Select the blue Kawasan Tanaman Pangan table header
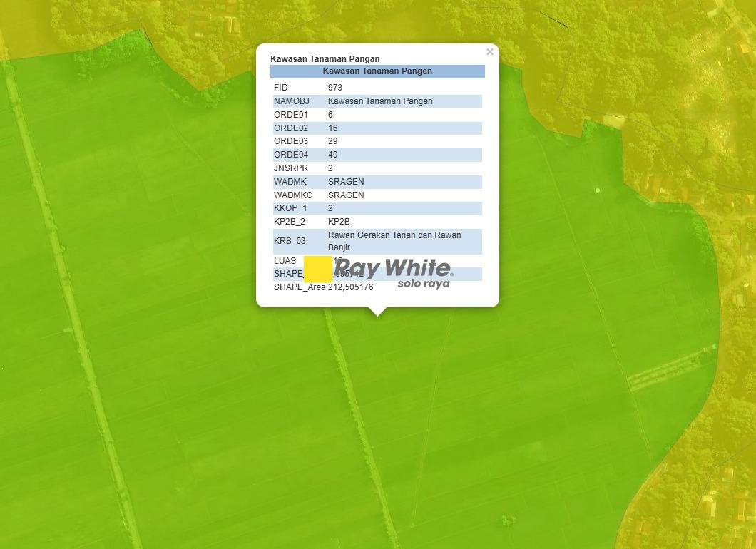756x549 pixels. click(377, 71)
